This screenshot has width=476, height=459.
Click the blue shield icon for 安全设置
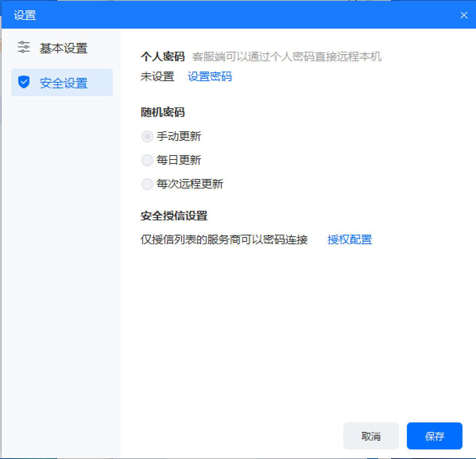tap(24, 82)
